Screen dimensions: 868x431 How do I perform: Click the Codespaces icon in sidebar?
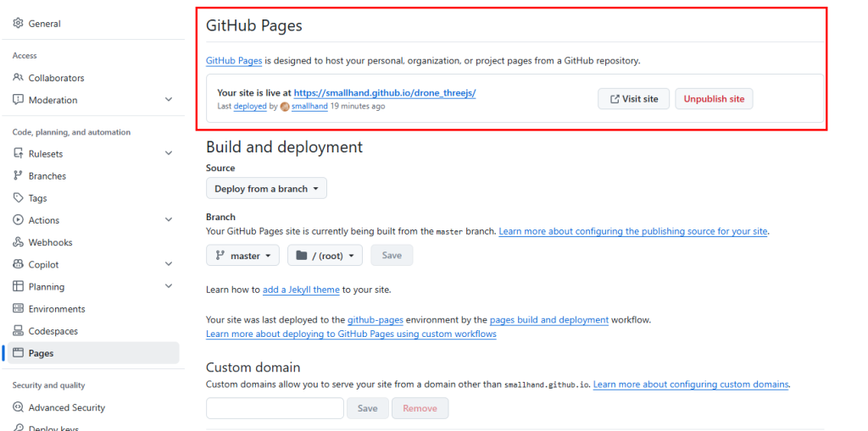[19, 331]
